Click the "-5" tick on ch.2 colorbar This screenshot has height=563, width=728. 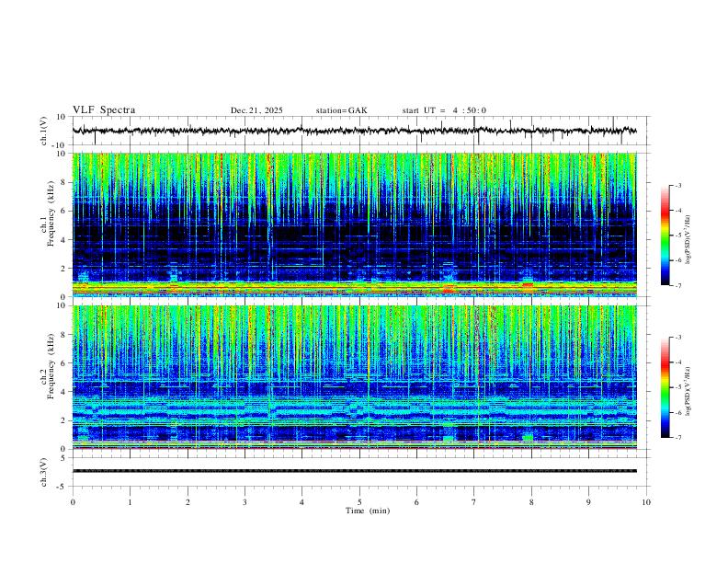coord(678,387)
